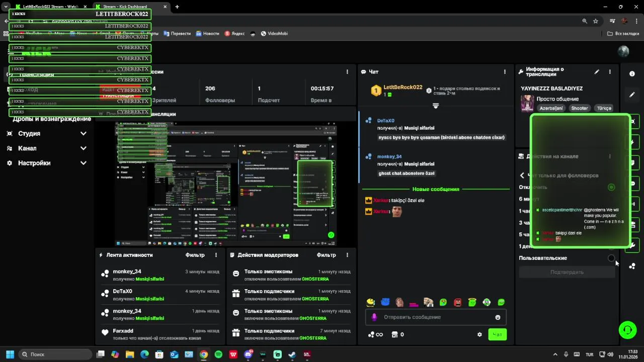Focus the Отправить сообщение input field

tap(435, 317)
